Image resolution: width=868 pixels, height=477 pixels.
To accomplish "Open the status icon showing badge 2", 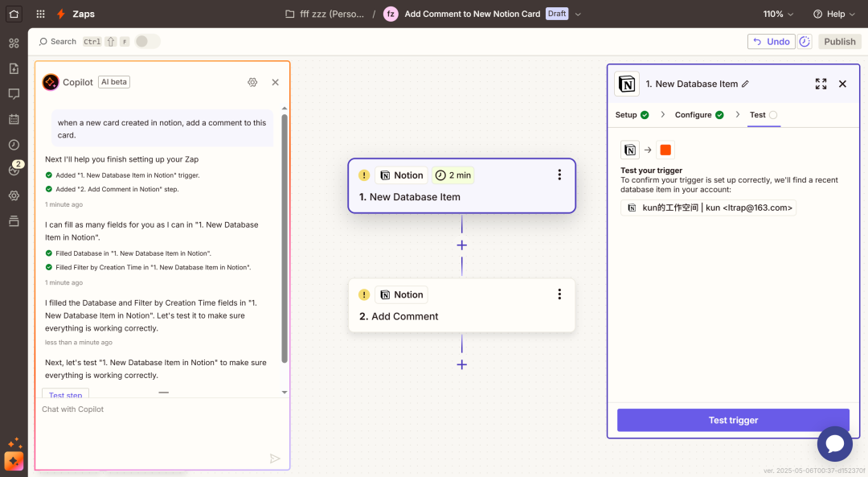I will (15, 168).
